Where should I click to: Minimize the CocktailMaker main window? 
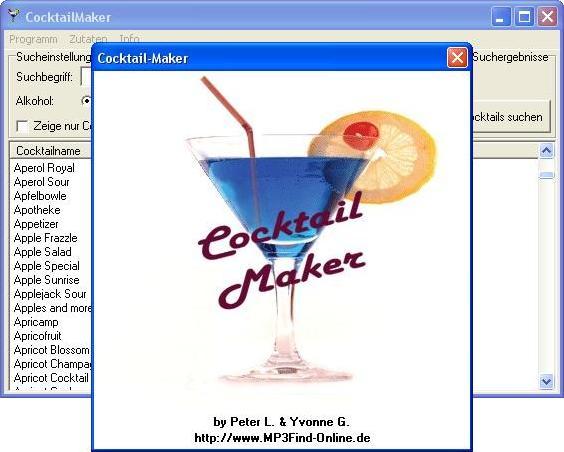(x=501, y=17)
